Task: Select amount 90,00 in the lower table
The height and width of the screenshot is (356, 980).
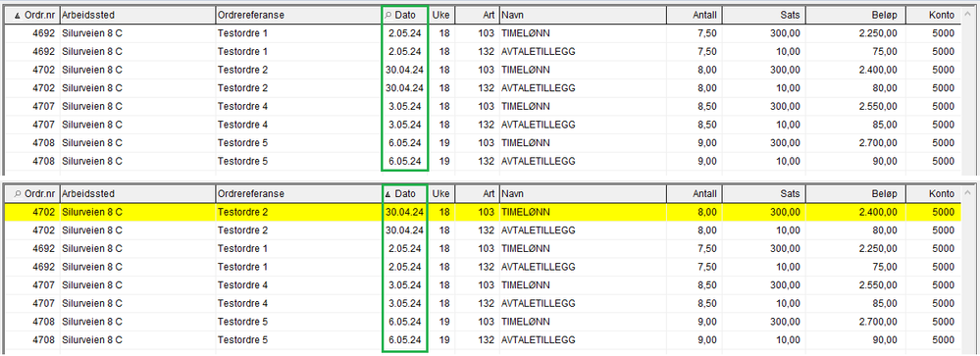Action: click(x=886, y=340)
